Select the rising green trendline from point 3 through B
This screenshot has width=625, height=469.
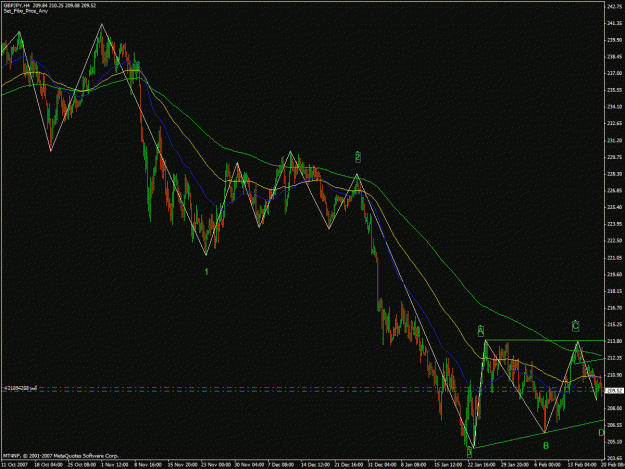[x=539, y=434]
